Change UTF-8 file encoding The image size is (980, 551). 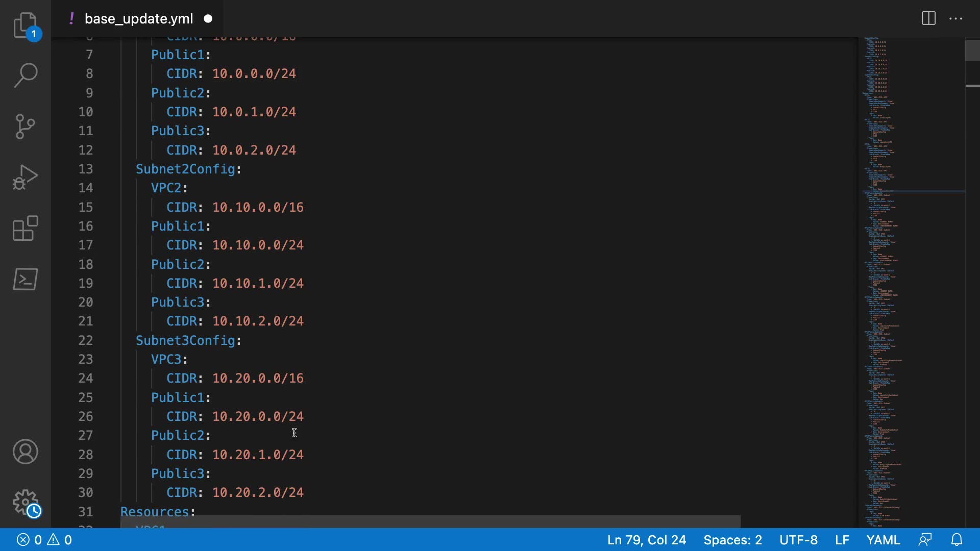798,540
